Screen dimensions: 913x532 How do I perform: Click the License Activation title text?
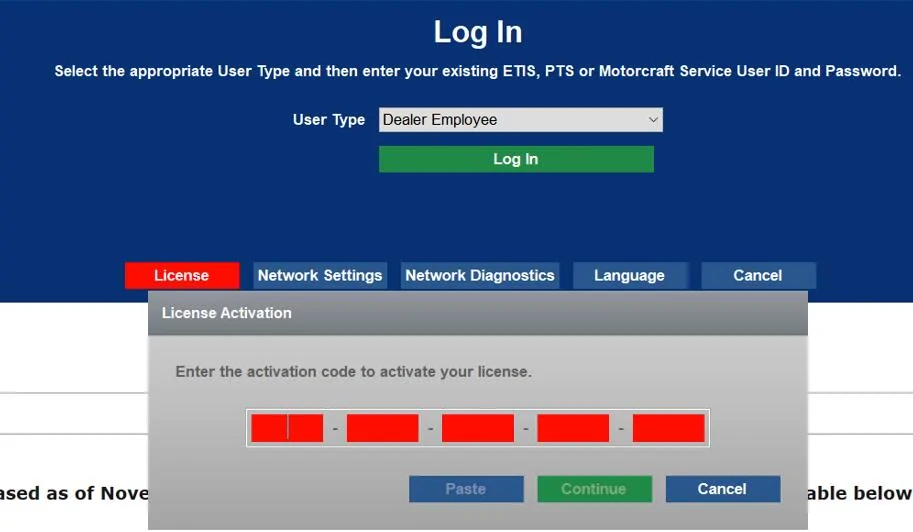[227, 313]
